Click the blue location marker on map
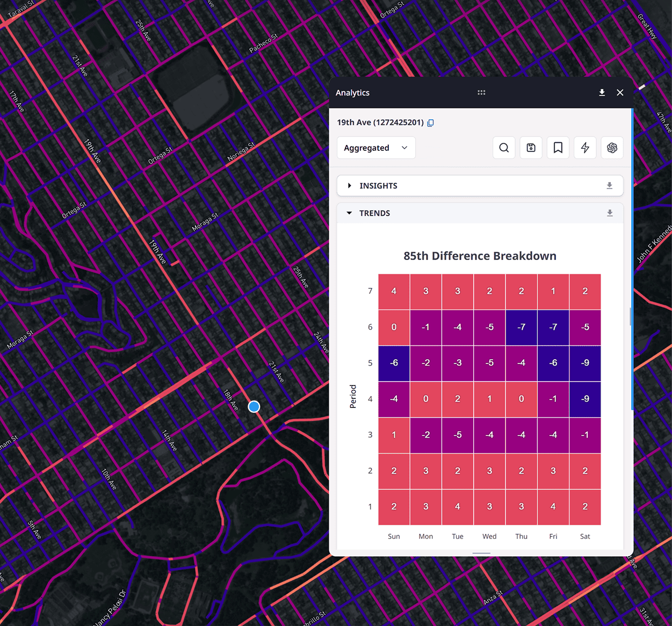The image size is (672, 626). pos(254,406)
